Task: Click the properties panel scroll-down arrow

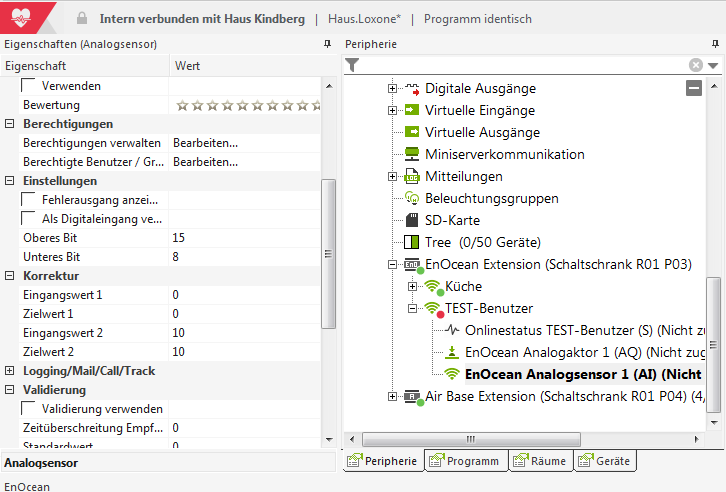Action: point(329,440)
